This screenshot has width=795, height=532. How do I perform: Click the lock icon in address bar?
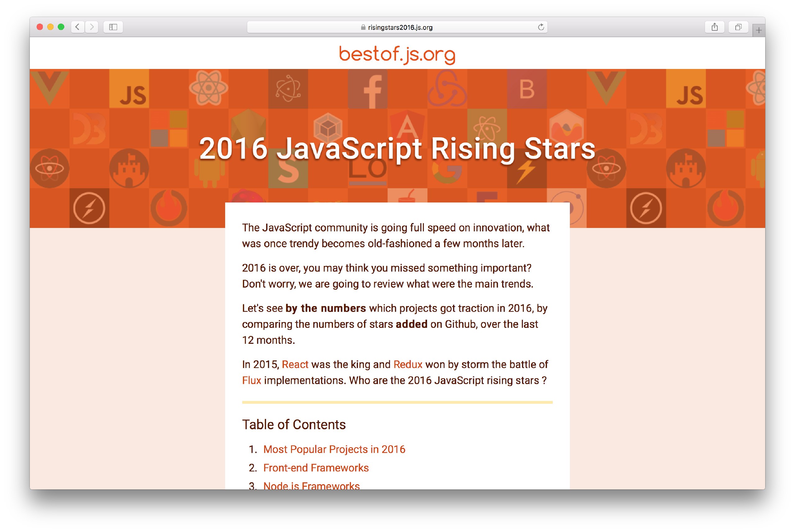[363, 27]
